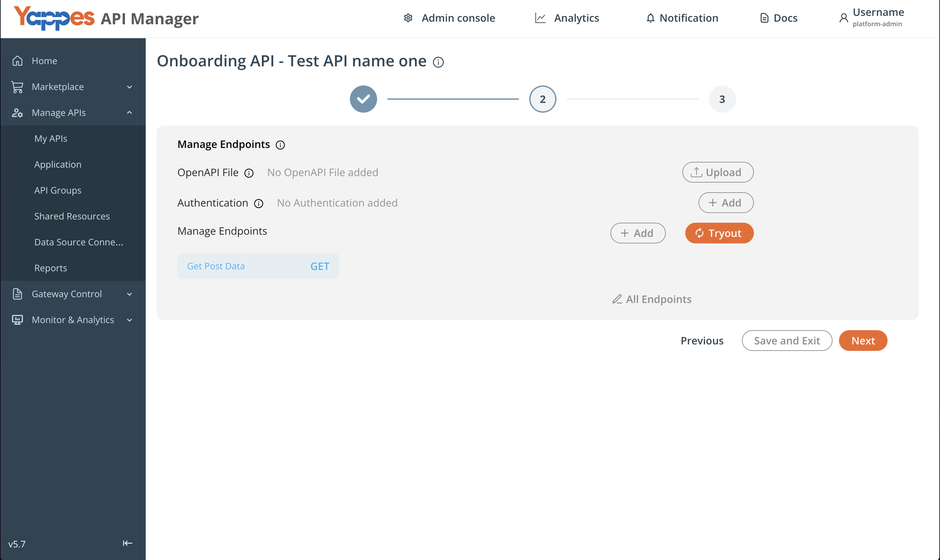This screenshot has height=560, width=940.
Task: Click the user profile icon
Action: 844,18
